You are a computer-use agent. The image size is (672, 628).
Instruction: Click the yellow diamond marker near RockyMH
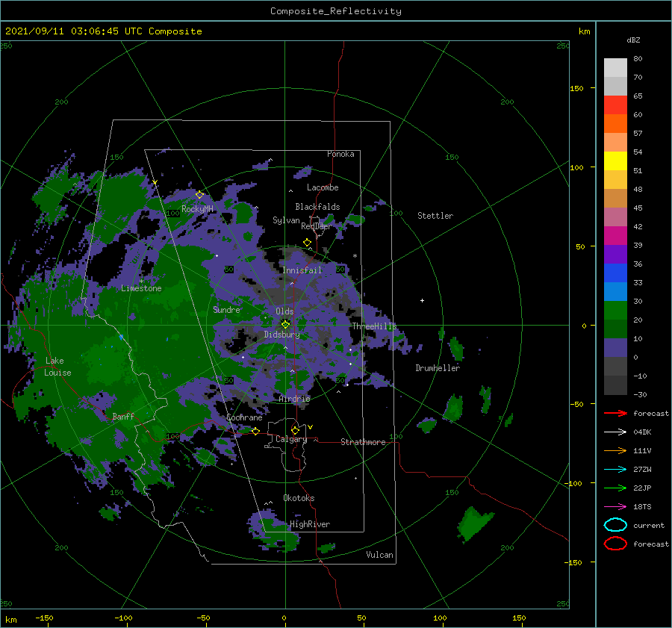click(x=199, y=195)
